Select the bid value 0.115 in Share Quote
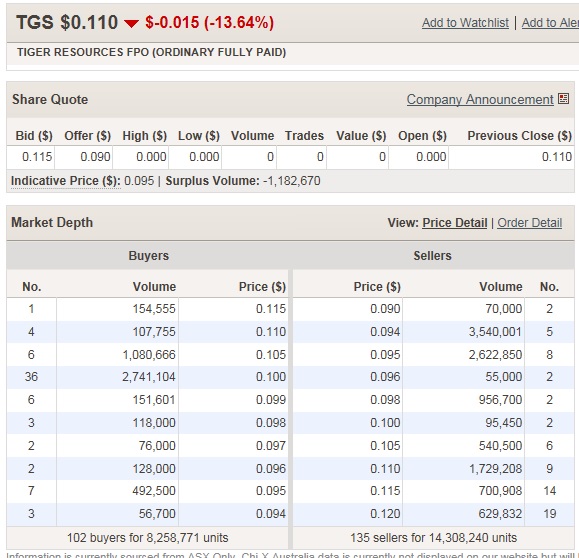Image resolution: width=579 pixels, height=558 pixels. pos(37,157)
